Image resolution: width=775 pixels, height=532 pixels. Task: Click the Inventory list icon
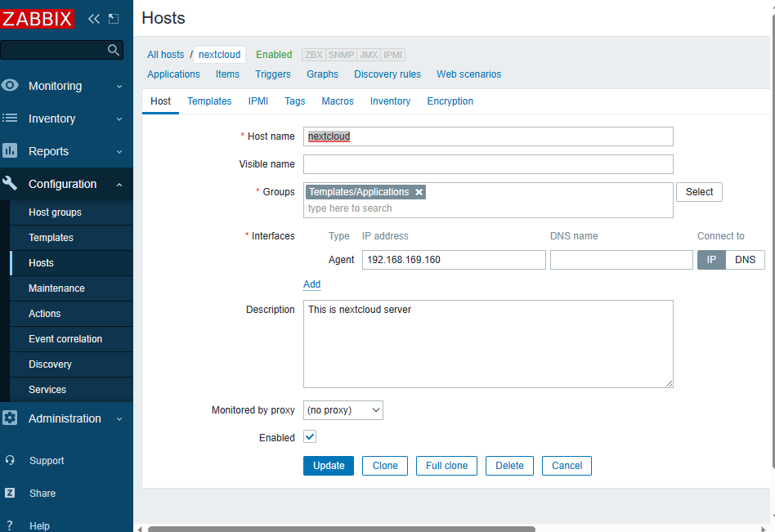(10, 118)
